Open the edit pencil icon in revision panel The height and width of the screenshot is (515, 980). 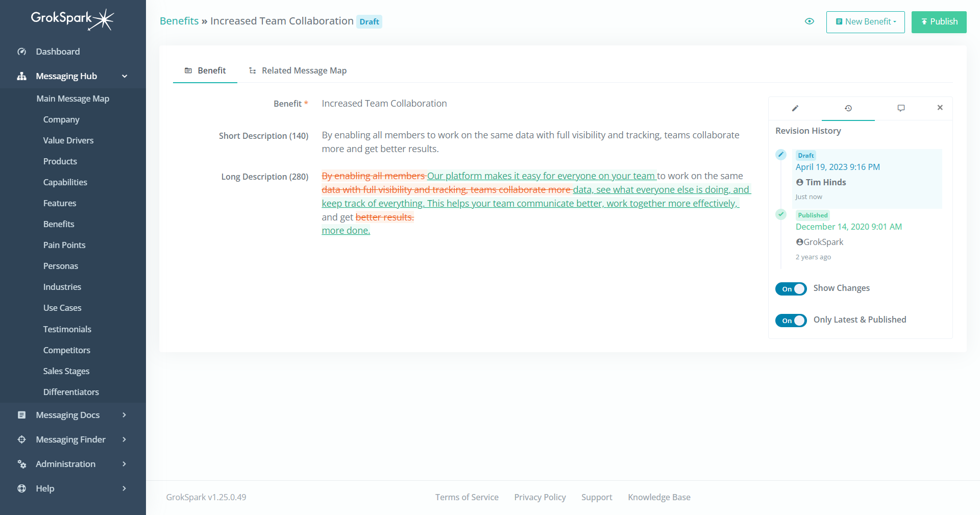pos(795,108)
